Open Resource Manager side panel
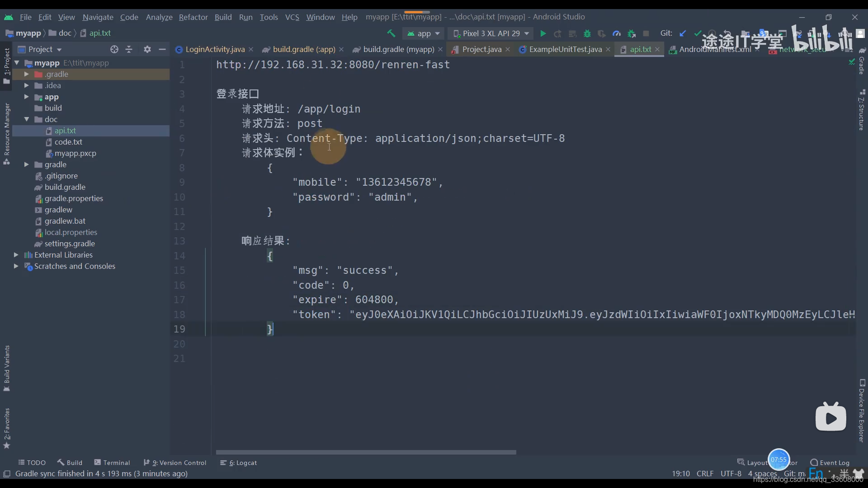This screenshot has width=868, height=488. click(7, 134)
